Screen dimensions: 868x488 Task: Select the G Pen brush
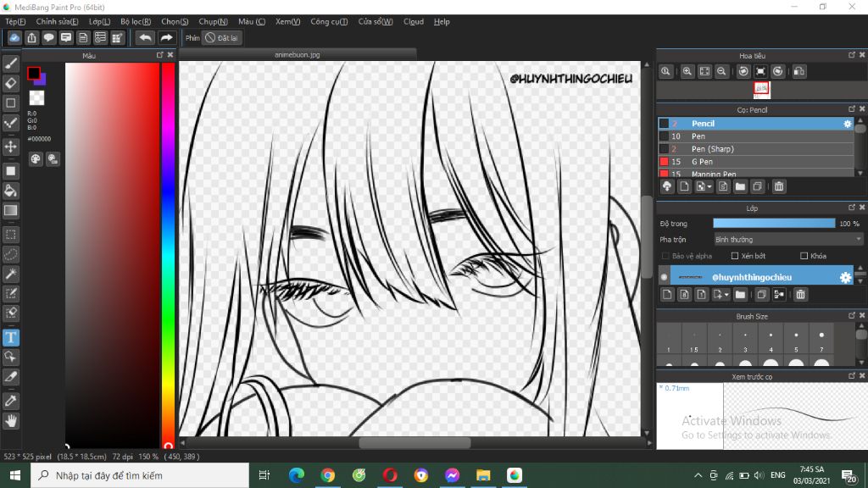pos(756,162)
